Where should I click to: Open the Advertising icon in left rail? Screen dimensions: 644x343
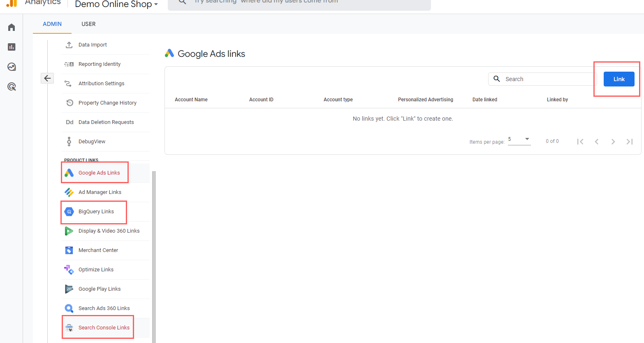coord(12,86)
